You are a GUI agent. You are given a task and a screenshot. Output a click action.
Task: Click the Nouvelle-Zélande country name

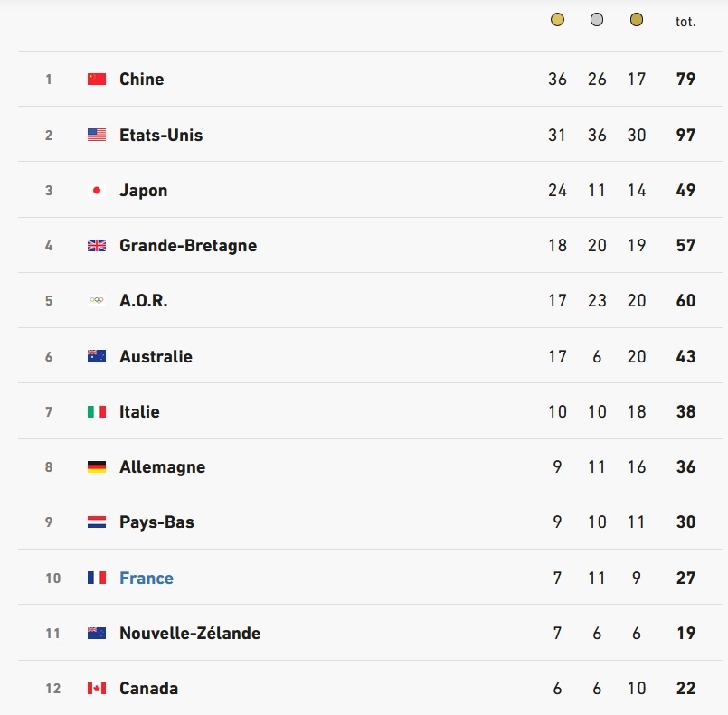pyautogui.click(x=190, y=633)
